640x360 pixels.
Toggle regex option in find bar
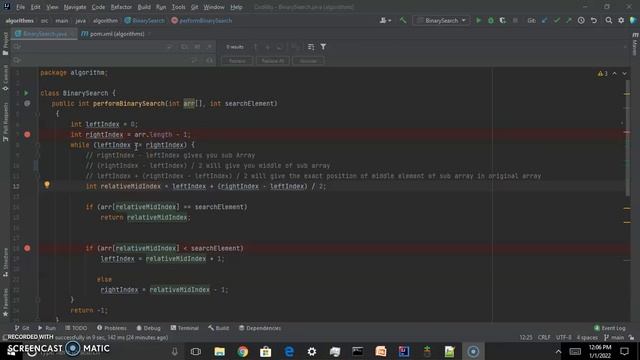(210, 47)
